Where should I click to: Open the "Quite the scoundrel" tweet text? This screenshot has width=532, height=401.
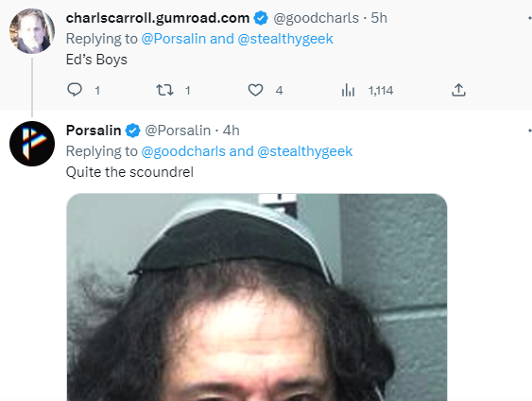point(129,172)
